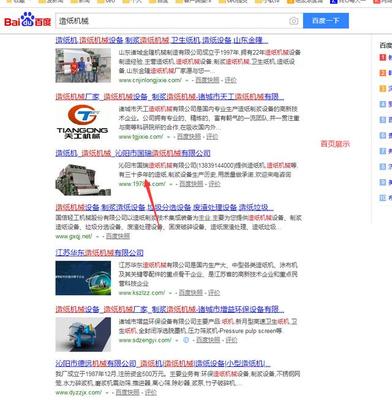The height and width of the screenshot is (400, 392).
Task: Click the Baidu logo
Action: (x=27, y=20)
